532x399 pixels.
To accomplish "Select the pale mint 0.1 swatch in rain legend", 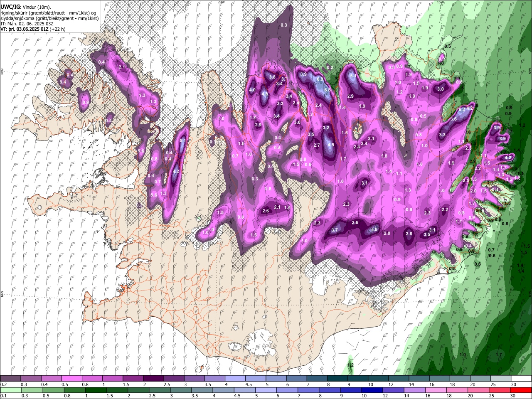I will pos(10,390).
